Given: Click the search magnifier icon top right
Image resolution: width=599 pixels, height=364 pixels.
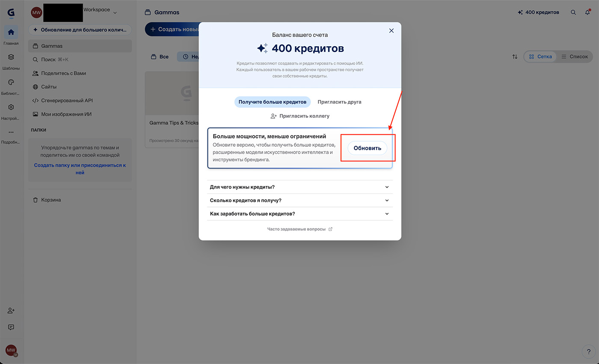Looking at the screenshot, I should point(573,12).
